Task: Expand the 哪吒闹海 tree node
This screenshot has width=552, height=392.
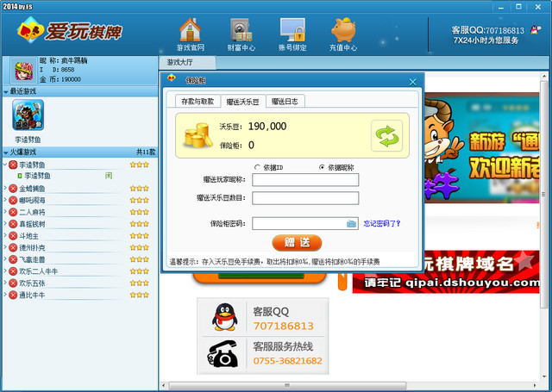Action: 5,200
